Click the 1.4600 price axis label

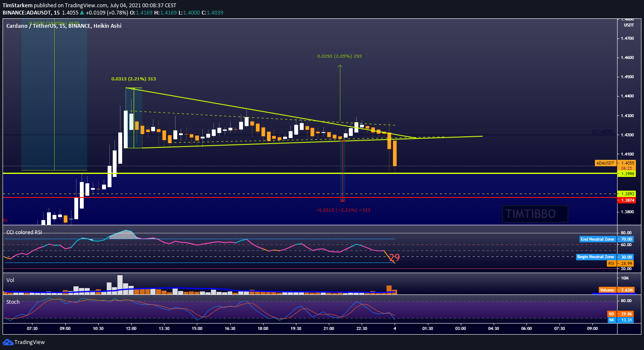click(x=627, y=58)
